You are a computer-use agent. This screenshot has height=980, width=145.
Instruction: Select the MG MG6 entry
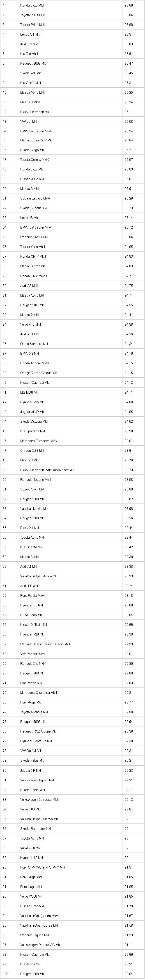(x=29, y=392)
